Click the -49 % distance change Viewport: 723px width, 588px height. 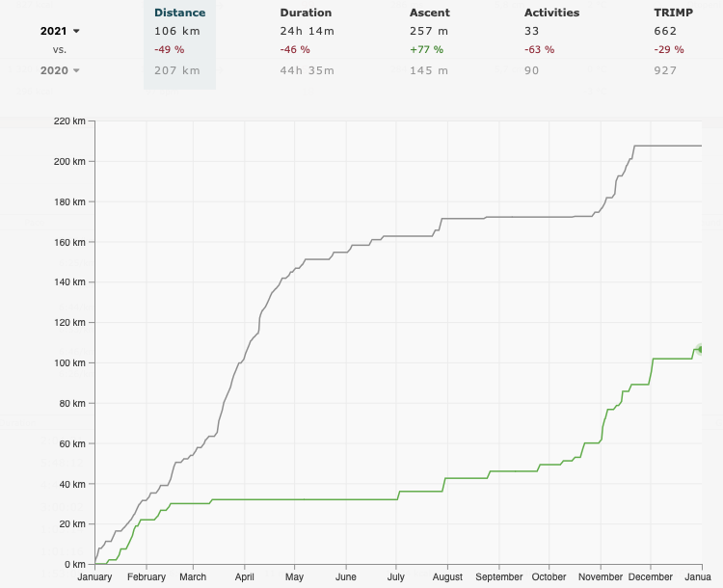169,49
